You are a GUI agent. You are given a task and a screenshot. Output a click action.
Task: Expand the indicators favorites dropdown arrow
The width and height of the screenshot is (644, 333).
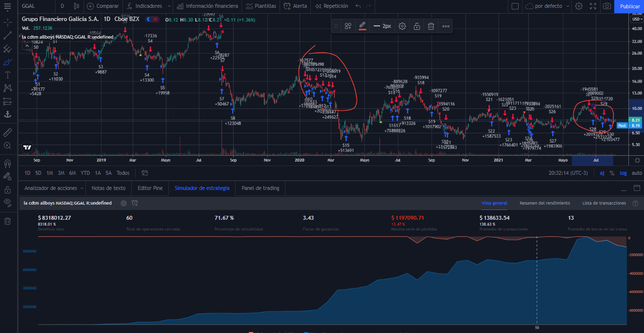coord(168,6)
